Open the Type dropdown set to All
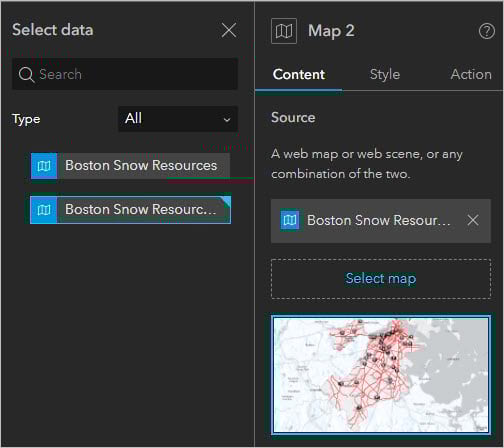This screenshot has width=504, height=448. click(x=178, y=119)
